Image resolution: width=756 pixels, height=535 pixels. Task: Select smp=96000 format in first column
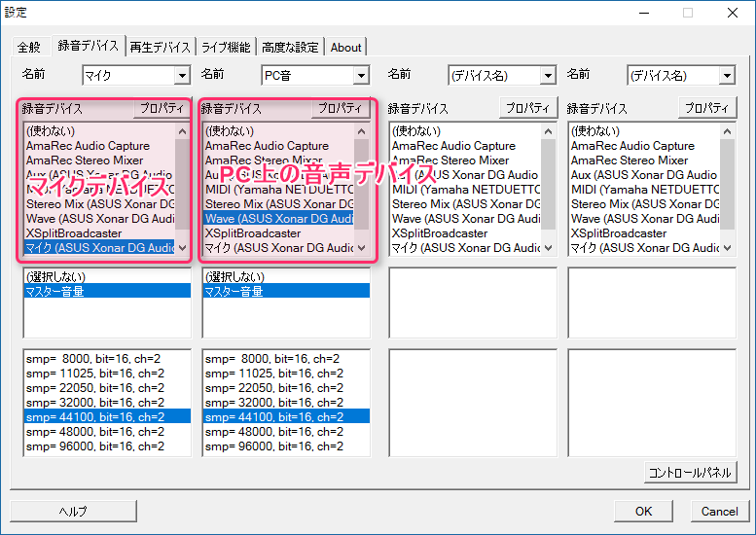click(x=107, y=446)
